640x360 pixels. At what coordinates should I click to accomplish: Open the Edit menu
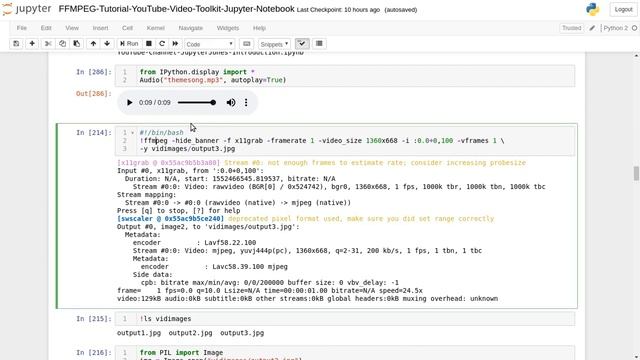(46, 28)
